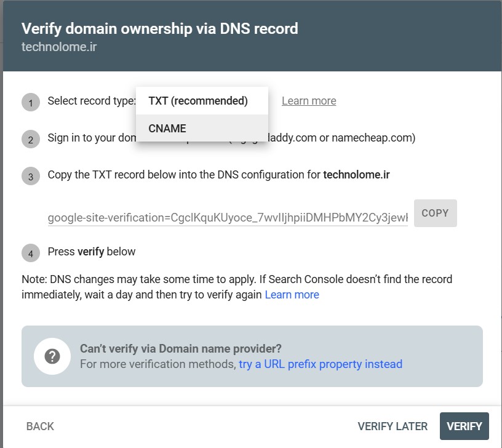Select CNAME from the record type list
Screen dimensions: 502x448
(167, 129)
